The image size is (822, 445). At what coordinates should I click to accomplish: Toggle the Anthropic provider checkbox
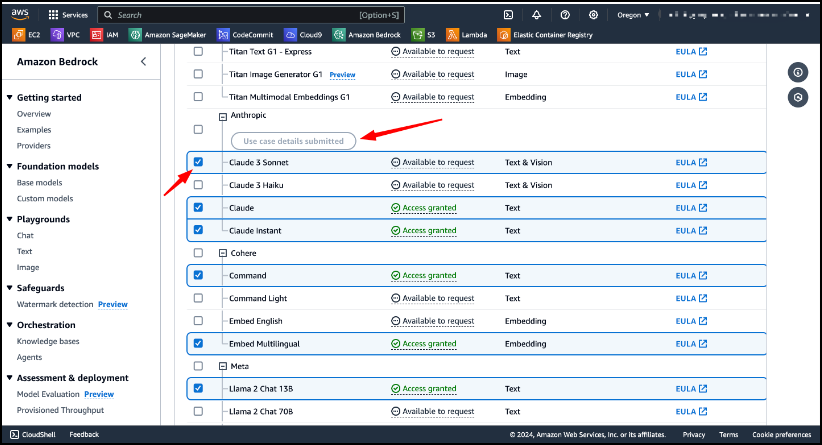click(x=198, y=129)
